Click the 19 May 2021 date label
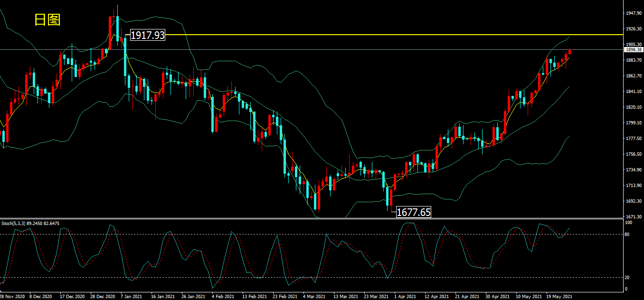This screenshot has height=300, width=644. [559, 297]
